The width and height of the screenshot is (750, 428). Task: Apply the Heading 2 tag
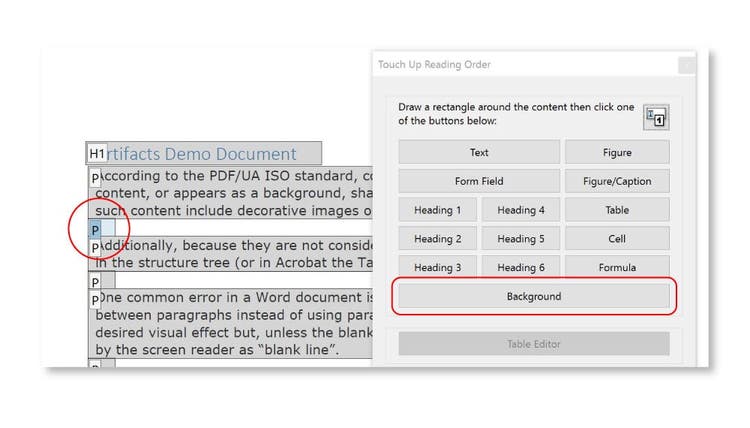(x=438, y=239)
